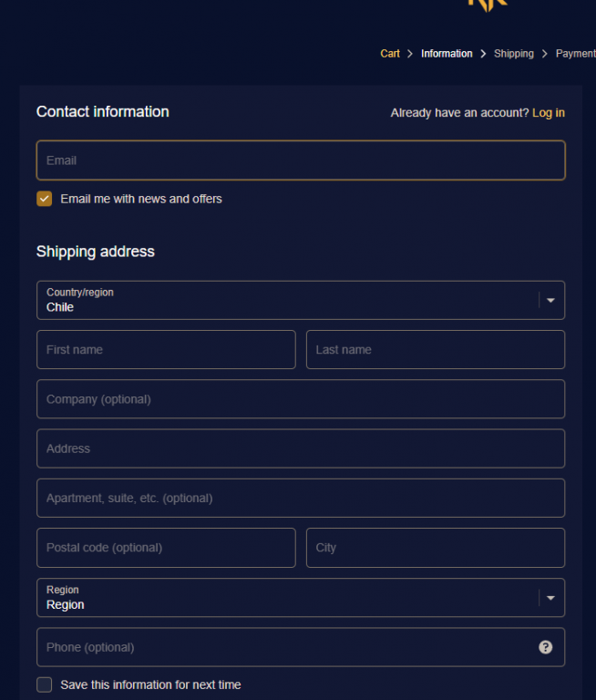The width and height of the screenshot is (596, 700).
Task: Enable Save this information for next time
Action: (45, 685)
